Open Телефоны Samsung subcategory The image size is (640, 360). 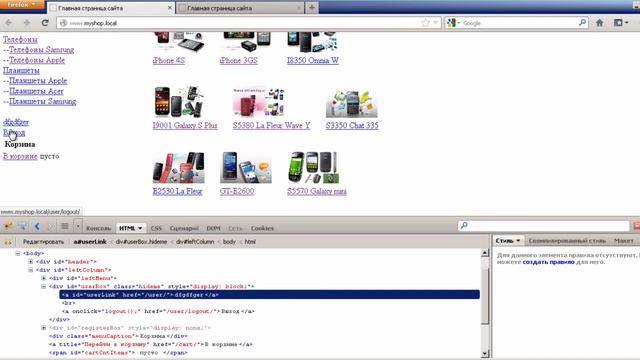tap(42, 50)
